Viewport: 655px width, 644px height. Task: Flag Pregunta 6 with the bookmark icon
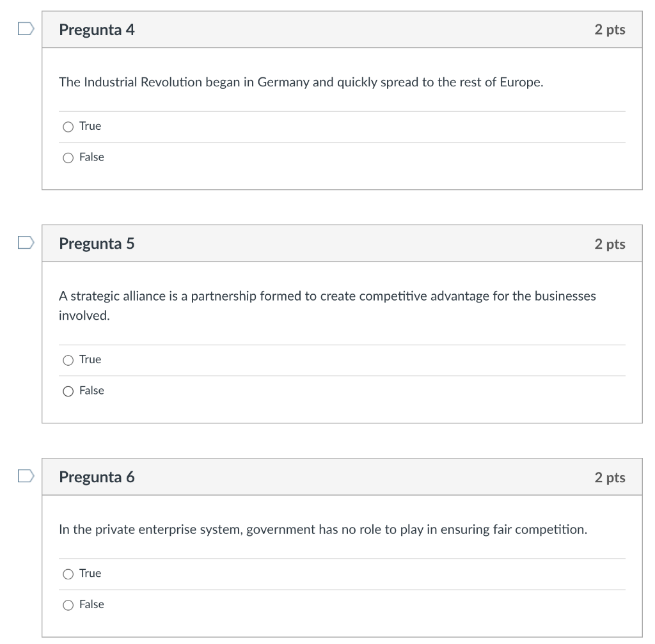[24, 476]
